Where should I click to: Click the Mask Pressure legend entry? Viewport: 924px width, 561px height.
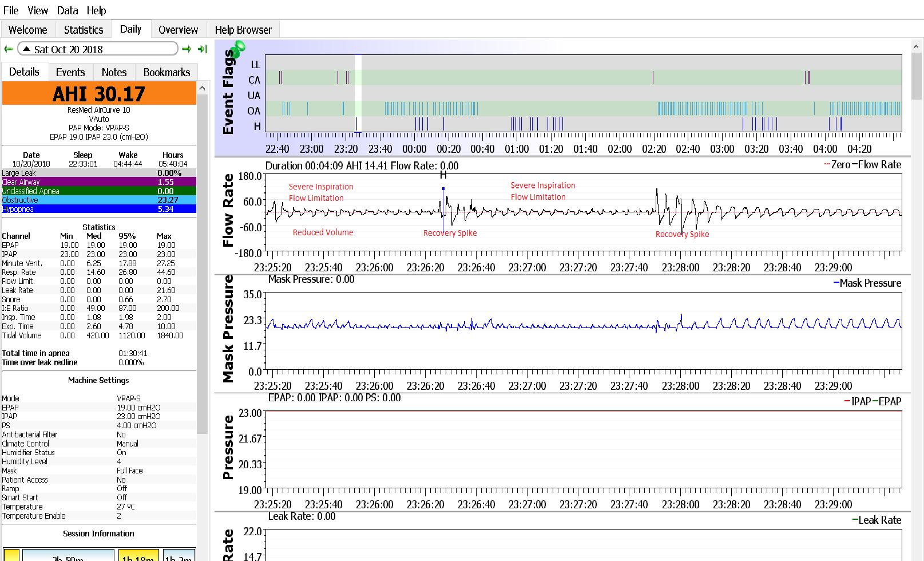867,283
